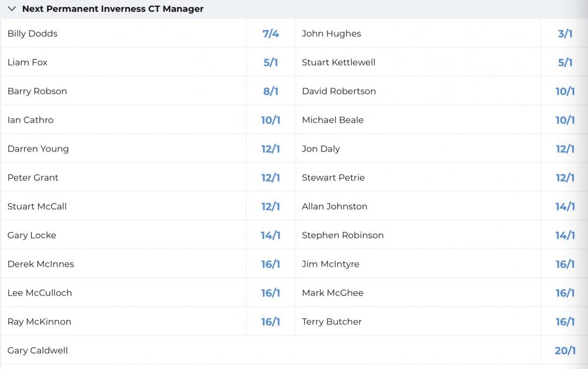
Task: Select John Hughes 3/1 odds
Action: click(x=564, y=33)
